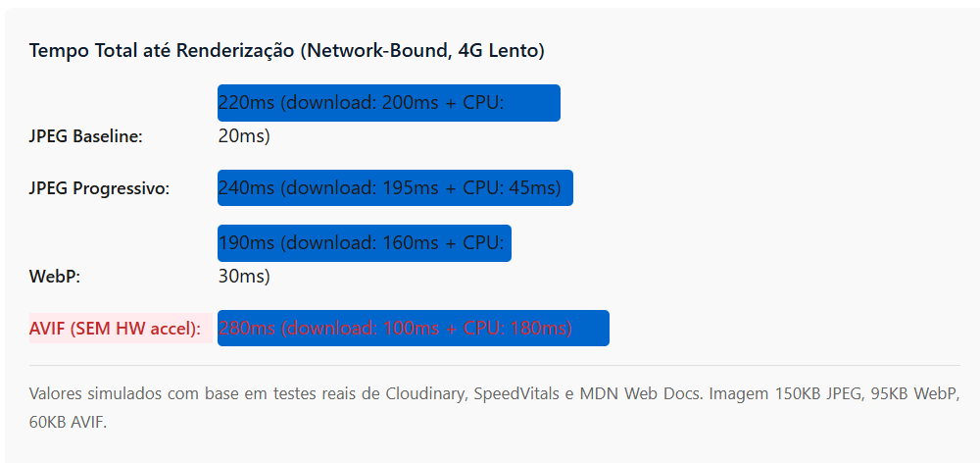Click the blue JPEG Baseline 220ms bar
Image resolution: width=980 pixels, height=463 pixels.
[x=388, y=103]
